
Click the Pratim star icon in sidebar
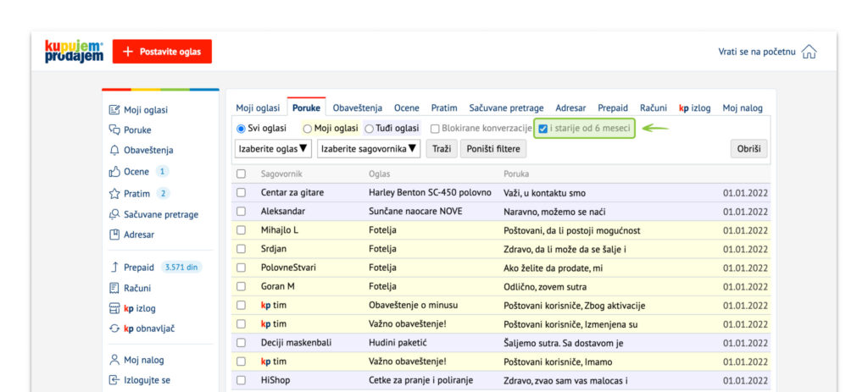pyautogui.click(x=114, y=194)
